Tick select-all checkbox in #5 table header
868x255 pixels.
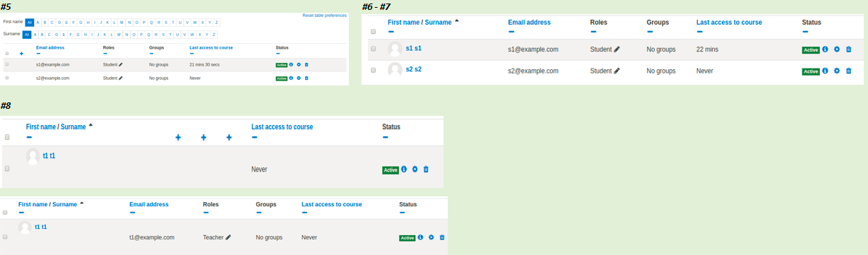click(7, 54)
